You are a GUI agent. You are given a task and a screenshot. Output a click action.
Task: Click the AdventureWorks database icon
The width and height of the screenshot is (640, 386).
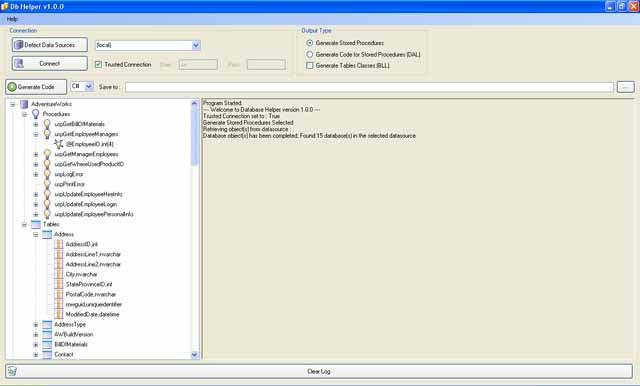click(24, 104)
